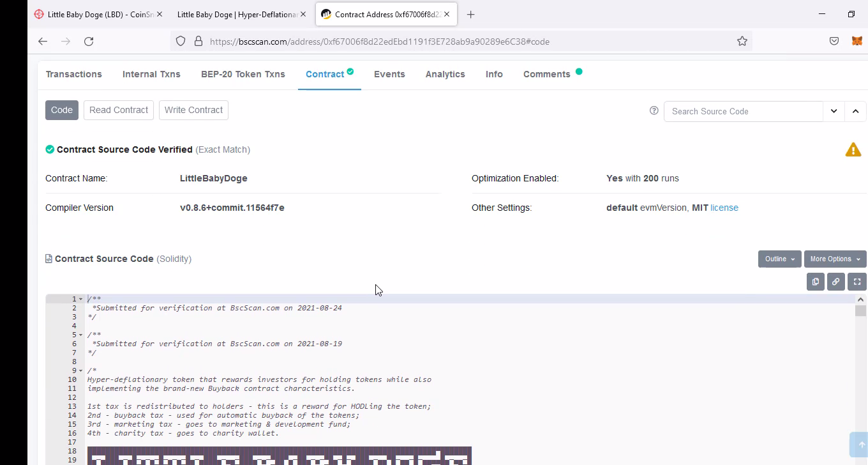868x465 pixels.
Task: Fold the comment block at line 9
Action: (x=81, y=370)
